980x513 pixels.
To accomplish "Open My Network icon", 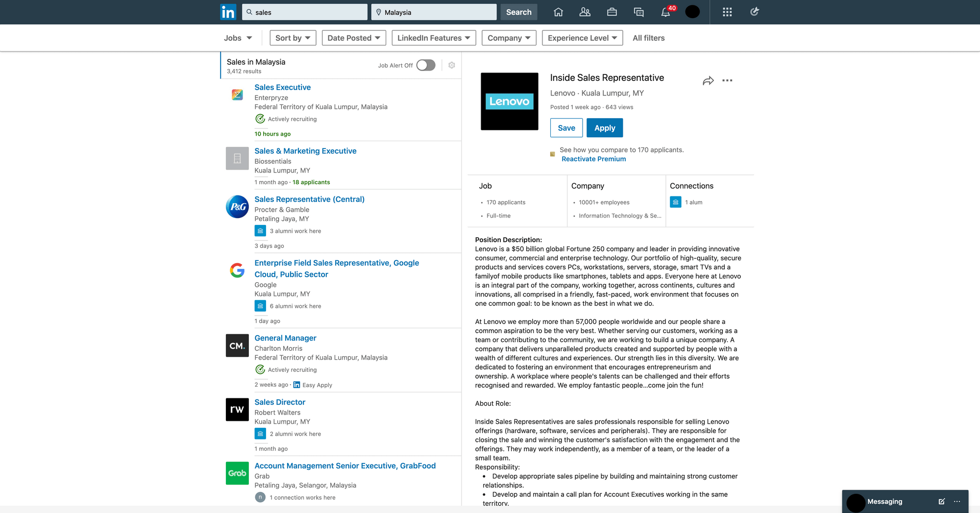I will click(585, 12).
